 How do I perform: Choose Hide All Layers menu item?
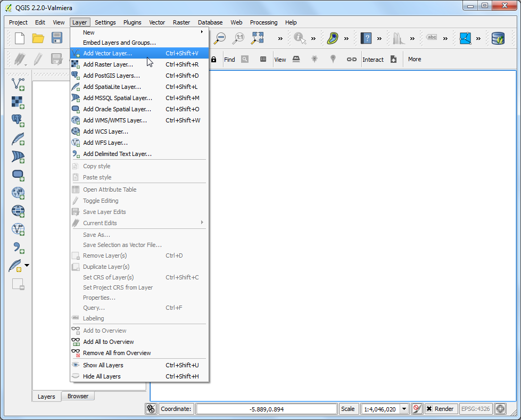click(139, 376)
